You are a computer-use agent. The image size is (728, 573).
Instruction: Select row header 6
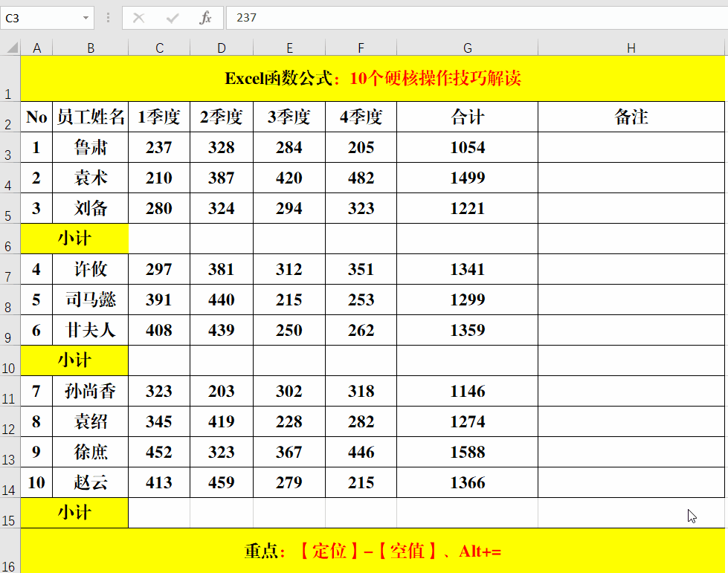[8, 239]
